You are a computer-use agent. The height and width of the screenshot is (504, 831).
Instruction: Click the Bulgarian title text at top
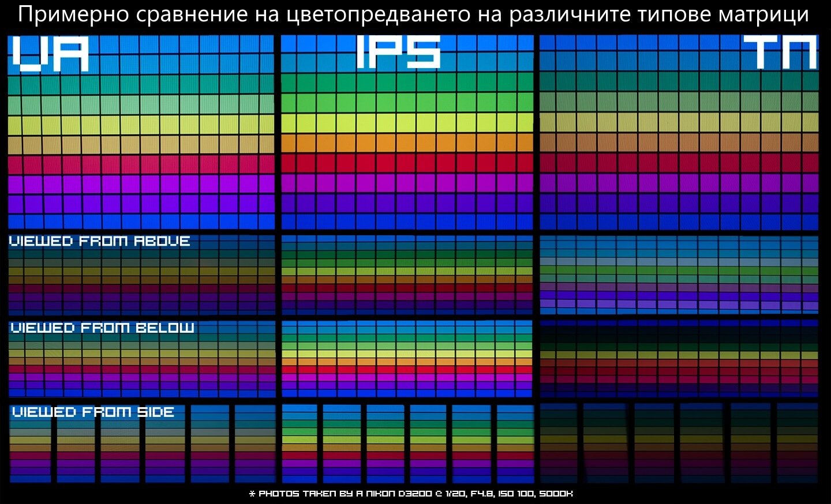(x=413, y=14)
